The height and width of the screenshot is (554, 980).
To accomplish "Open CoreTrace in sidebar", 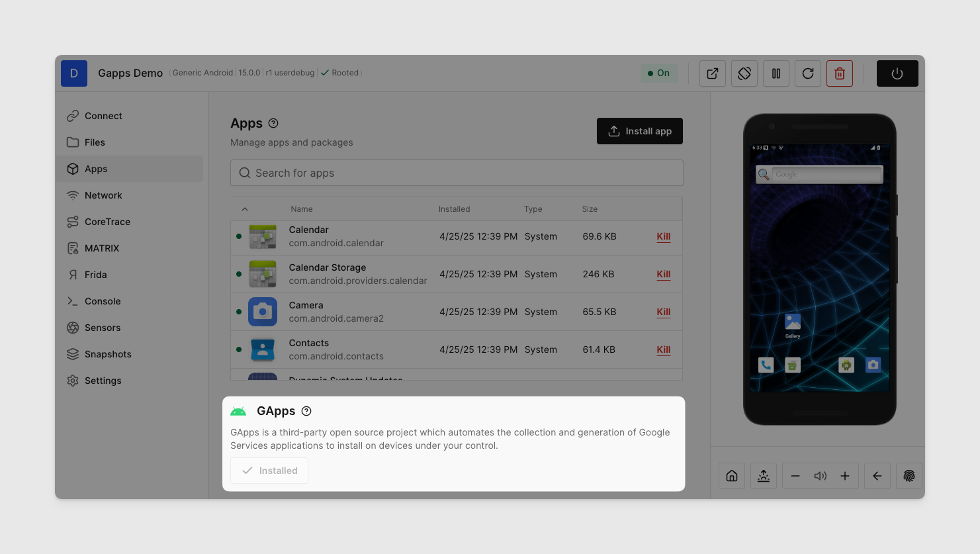I will coord(129,222).
